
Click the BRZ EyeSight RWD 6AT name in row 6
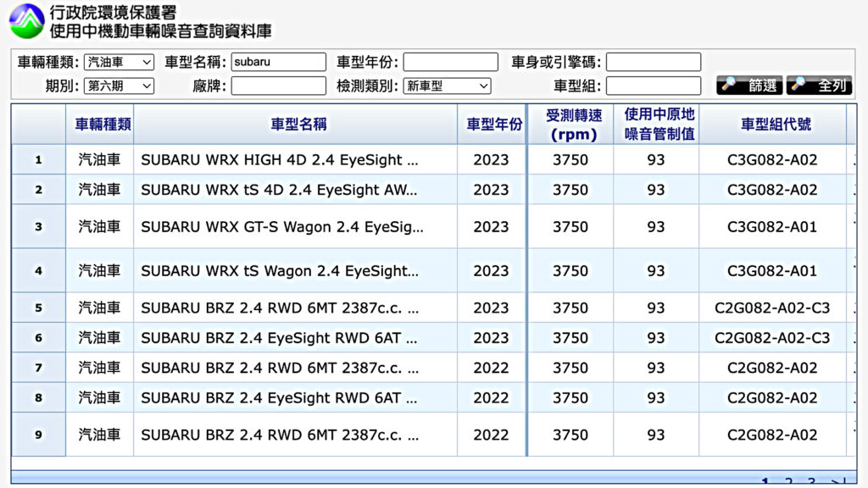click(279, 338)
